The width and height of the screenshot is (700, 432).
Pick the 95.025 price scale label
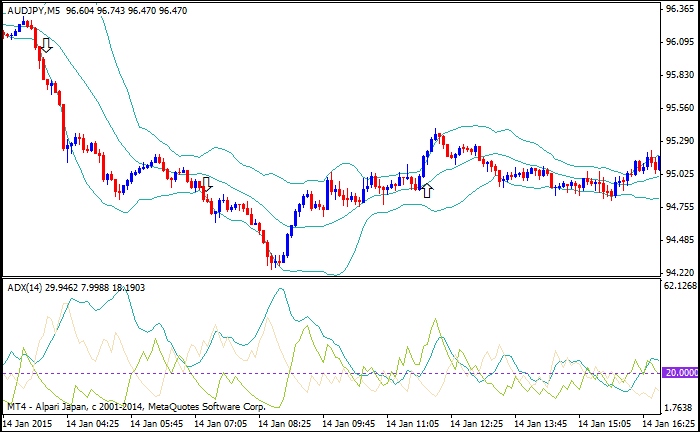coord(679,174)
